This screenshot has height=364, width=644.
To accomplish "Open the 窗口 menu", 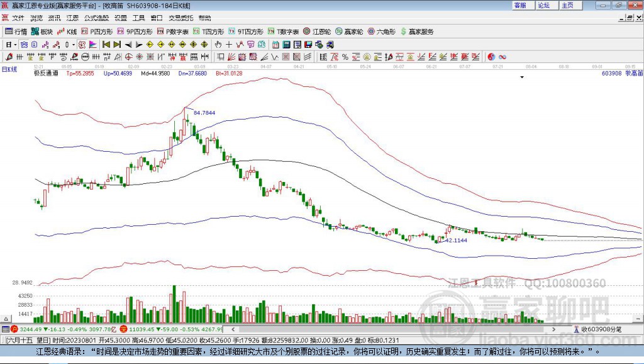I will 157,18.
